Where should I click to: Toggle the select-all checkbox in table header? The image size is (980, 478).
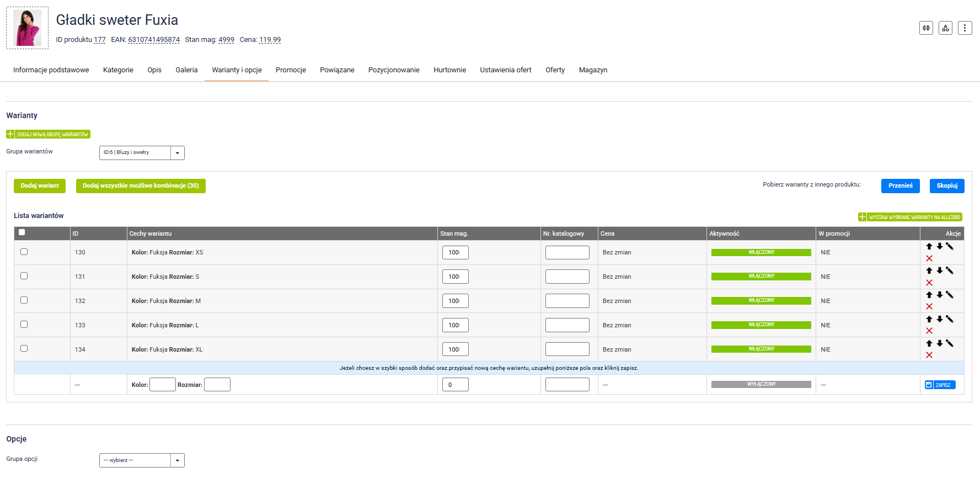click(22, 232)
